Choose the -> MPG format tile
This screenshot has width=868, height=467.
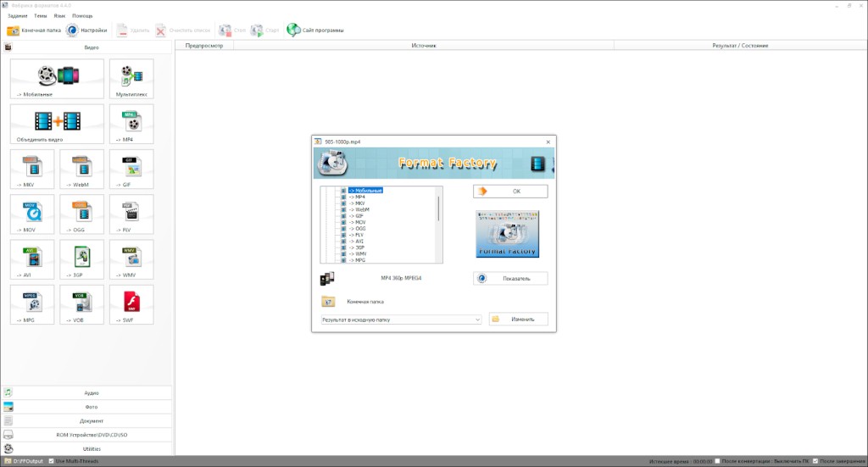(32, 305)
